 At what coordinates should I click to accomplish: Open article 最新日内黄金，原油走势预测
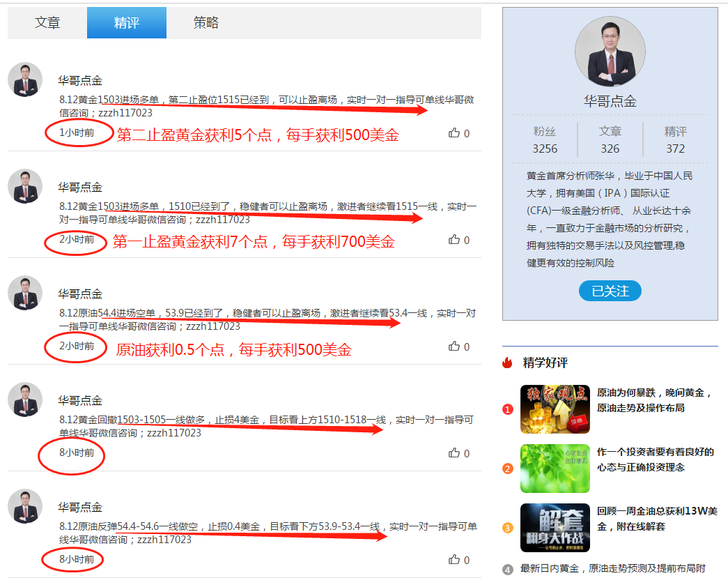coord(613,568)
